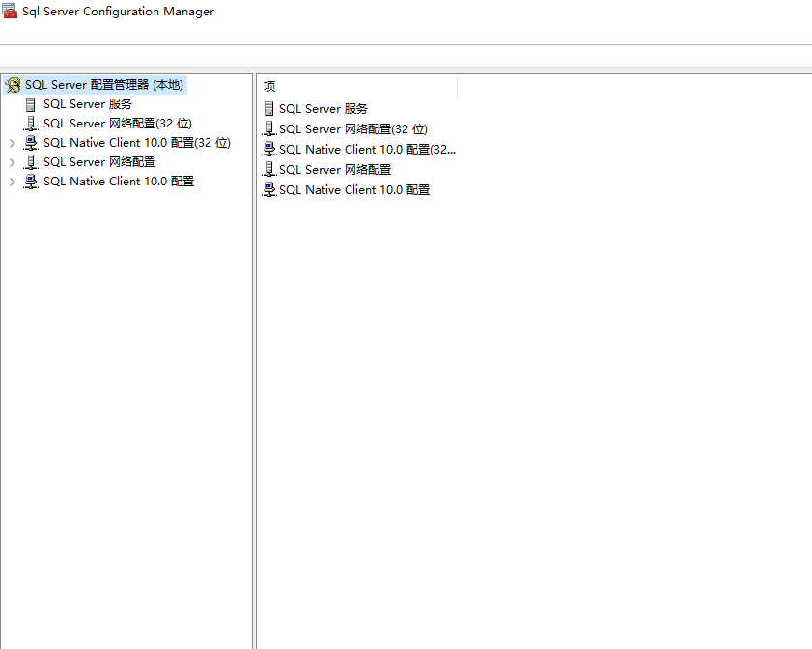The width and height of the screenshot is (812, 649).
Task: Click the SQL Server 服务 icon in list pane
Action: pyautogui.click(x=268, y=109)
